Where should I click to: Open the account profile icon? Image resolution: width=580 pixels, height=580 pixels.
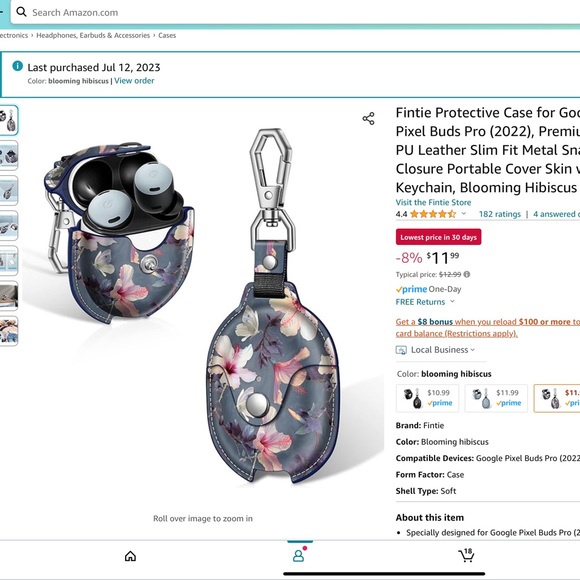(299, 556)
